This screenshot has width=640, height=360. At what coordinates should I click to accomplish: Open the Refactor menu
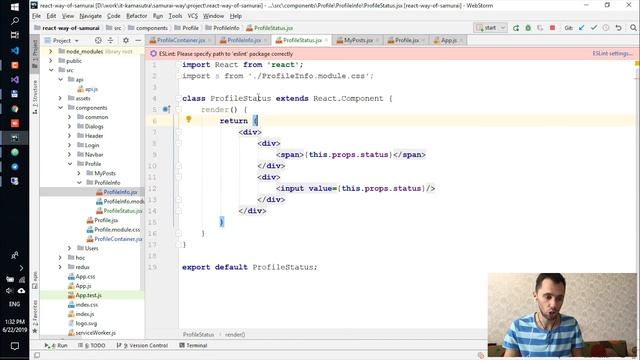click(x=136, y=16)
